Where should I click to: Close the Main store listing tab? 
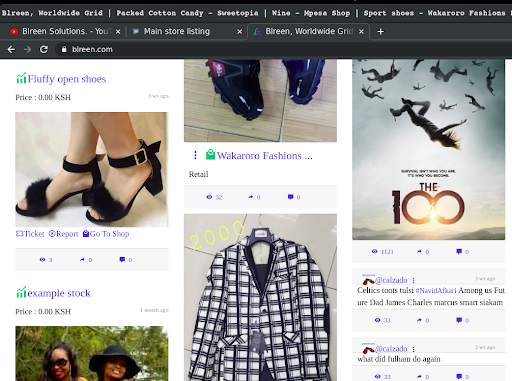(x=240, y=32)
